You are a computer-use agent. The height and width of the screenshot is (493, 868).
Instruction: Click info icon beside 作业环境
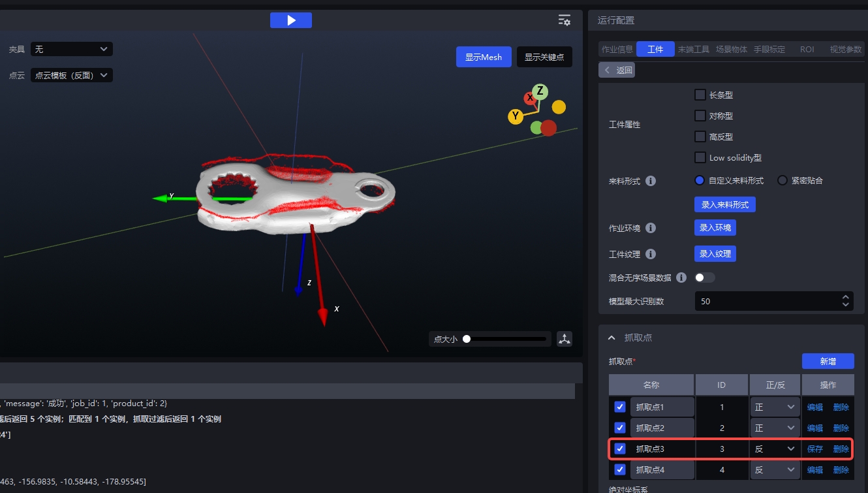click(651, 228)
